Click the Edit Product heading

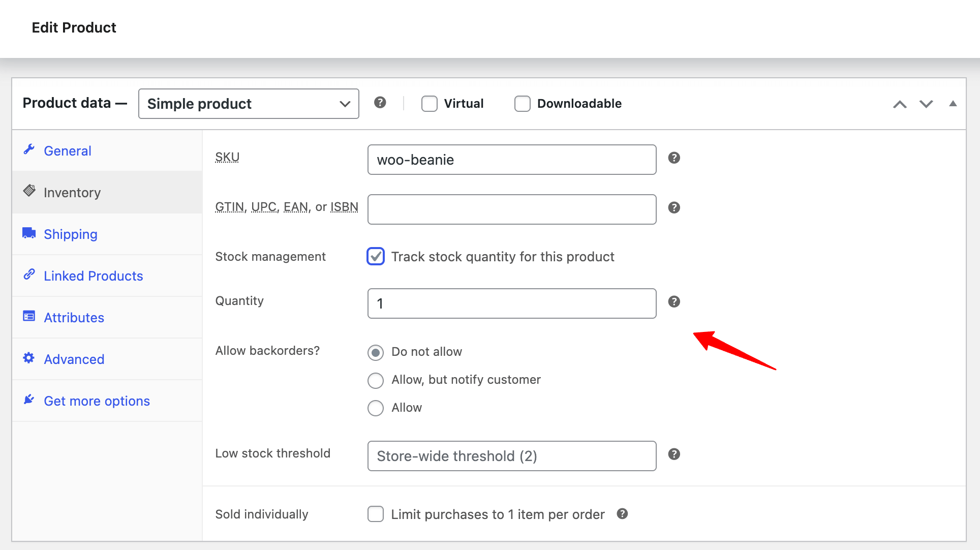(74, 27)
